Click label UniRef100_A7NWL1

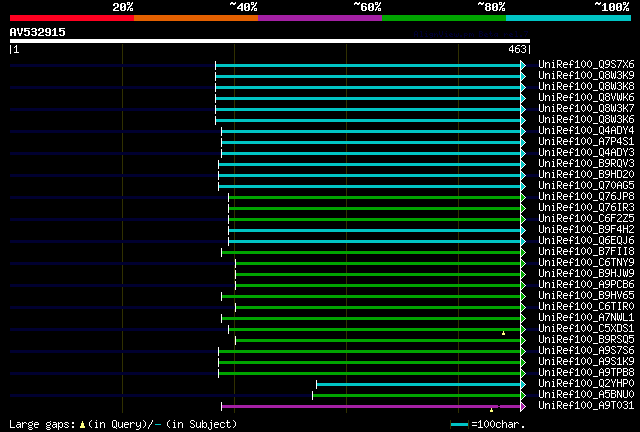586,318
